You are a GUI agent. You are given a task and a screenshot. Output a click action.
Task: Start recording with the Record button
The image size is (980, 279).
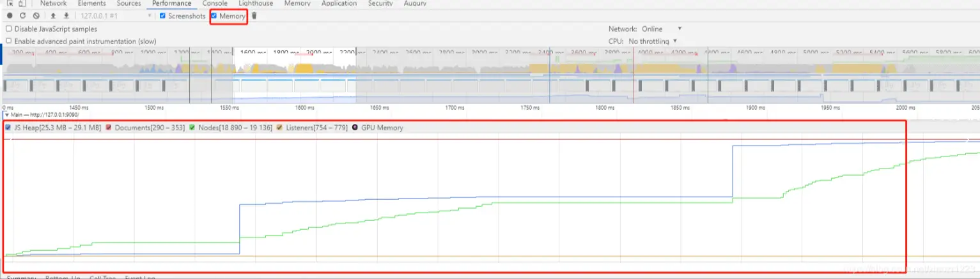pos(10,16)
